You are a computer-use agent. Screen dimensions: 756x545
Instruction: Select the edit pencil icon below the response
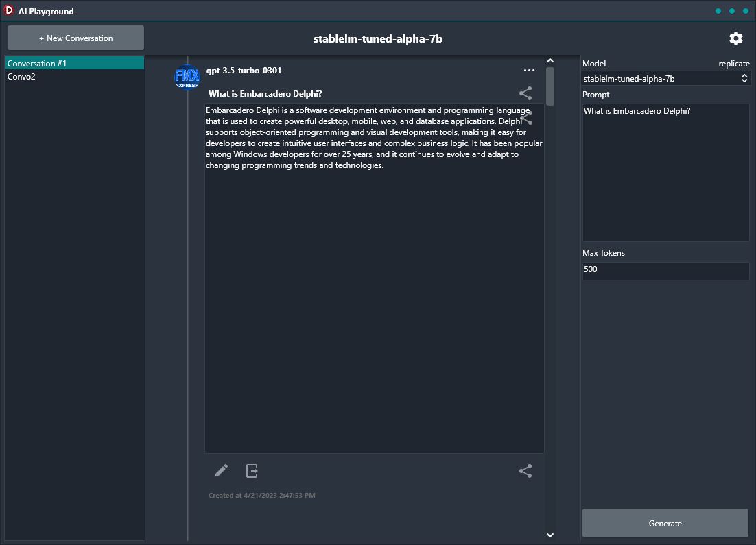(x=221, y=470)
